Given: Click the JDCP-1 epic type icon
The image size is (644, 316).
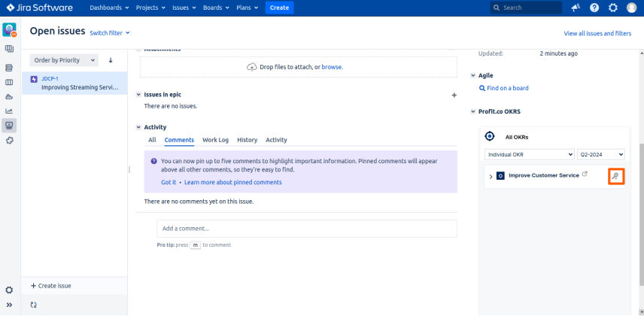Looking at the screenshot, I should tap(35, 79).
